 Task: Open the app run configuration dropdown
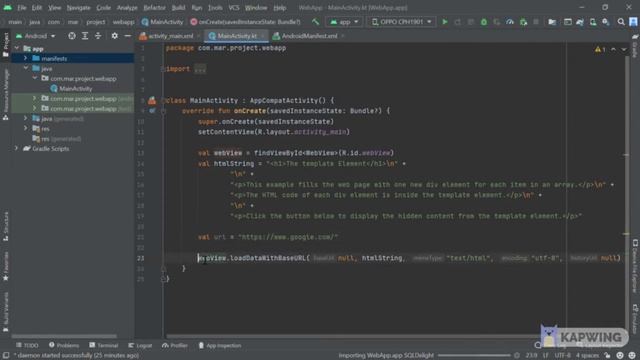[x=344, y=22]
